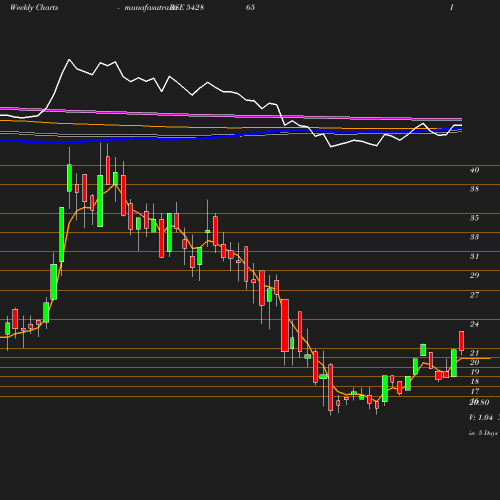Click the volume readout 'V: 1.04'
Image resolution: width=500 pixels, height=500 pixels.
click(x=481, y=417)
